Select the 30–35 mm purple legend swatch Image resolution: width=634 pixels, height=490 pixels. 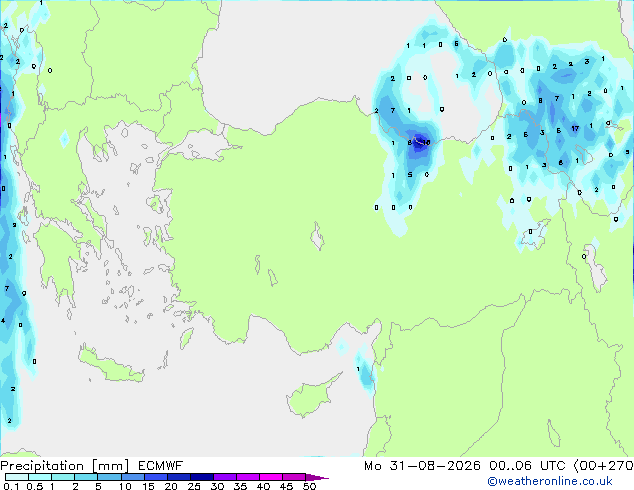224,477
